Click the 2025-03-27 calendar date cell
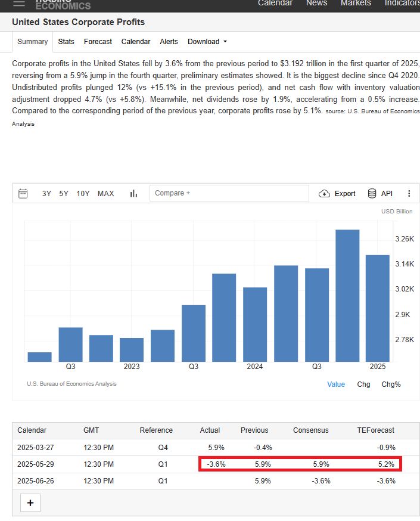The width and height of the screenshot is (420, 521). coord(36,448)
